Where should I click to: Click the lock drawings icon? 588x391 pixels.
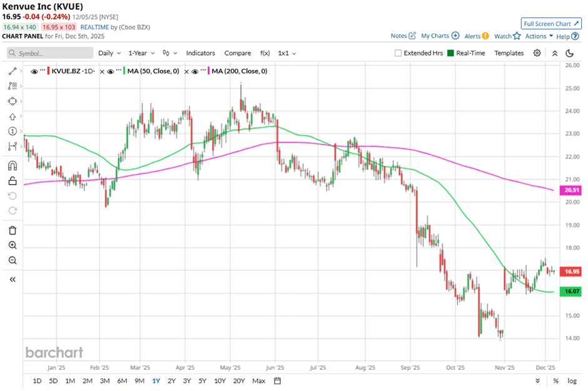(13, 181)
